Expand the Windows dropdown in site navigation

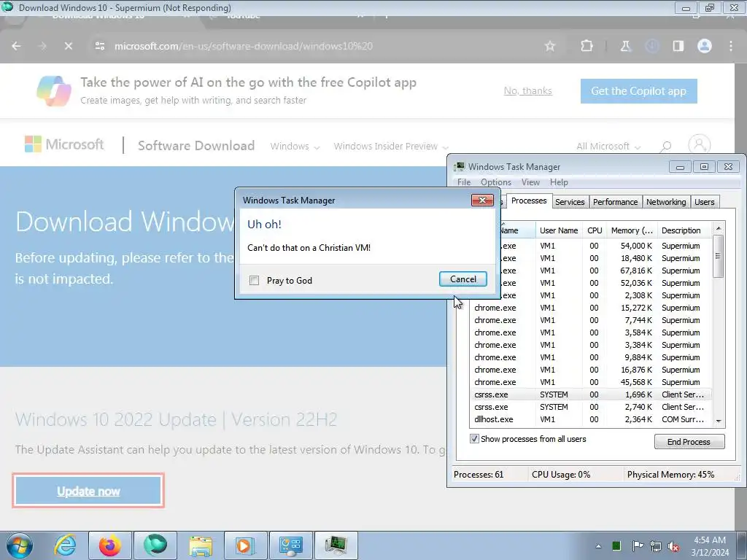point(295,146)
